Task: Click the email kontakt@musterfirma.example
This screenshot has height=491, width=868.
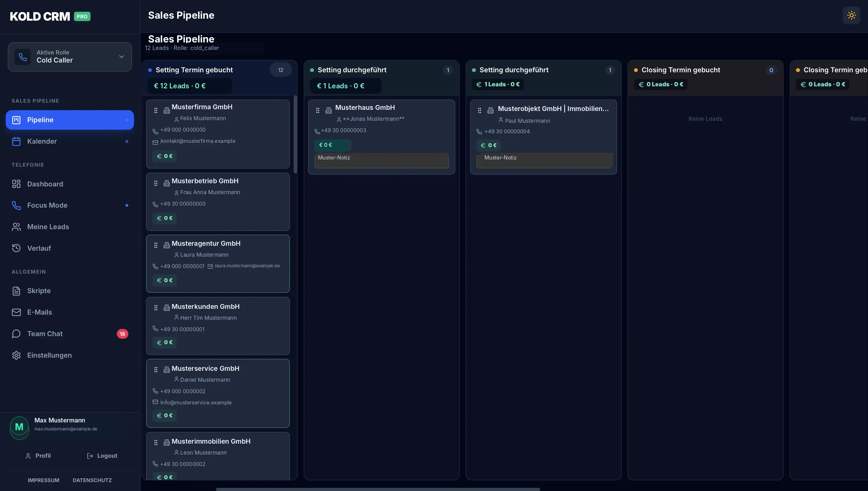Action: click(x=198, y=141)
